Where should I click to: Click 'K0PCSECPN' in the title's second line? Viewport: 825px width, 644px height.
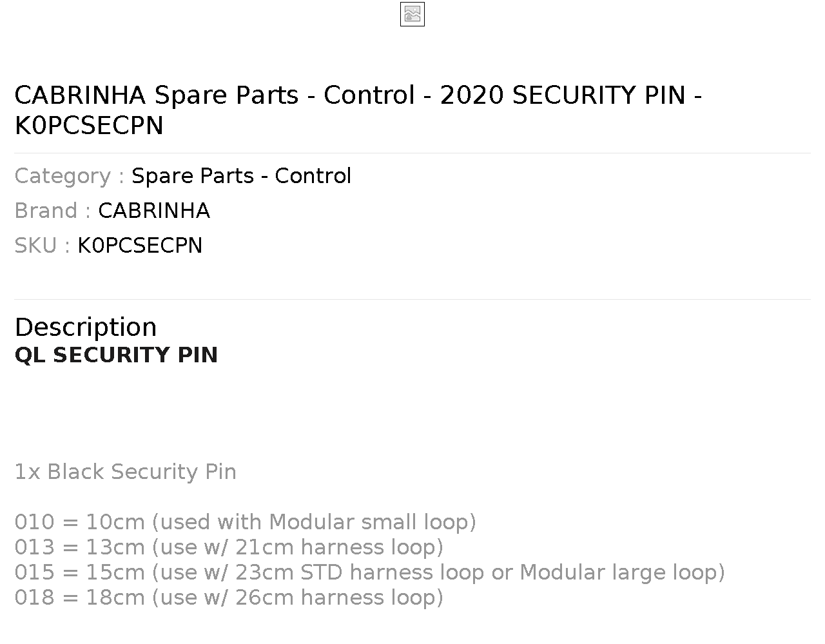pyautogui.click(x=89, y=126)
